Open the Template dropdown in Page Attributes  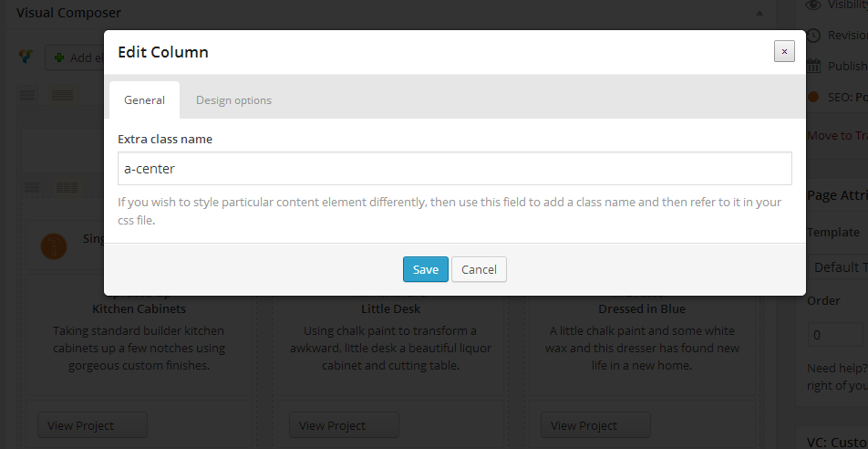pos(837,267)
